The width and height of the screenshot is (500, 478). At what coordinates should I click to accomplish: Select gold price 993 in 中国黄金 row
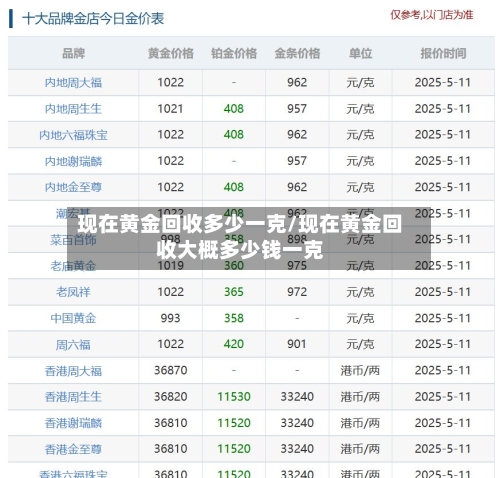(170, 318)
